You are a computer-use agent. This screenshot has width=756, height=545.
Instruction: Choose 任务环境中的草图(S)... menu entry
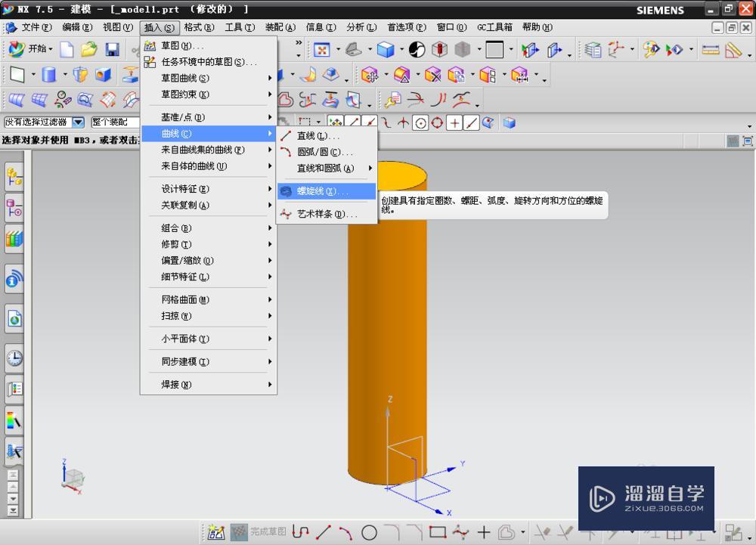[209, 62]
